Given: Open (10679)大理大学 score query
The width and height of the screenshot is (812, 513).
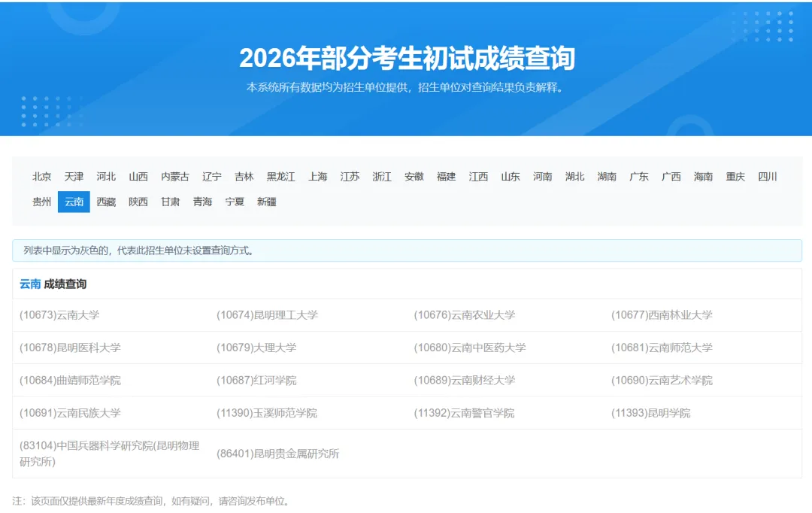Looking at the screenshot, I should pyautogui.click(x=256, y=348).
